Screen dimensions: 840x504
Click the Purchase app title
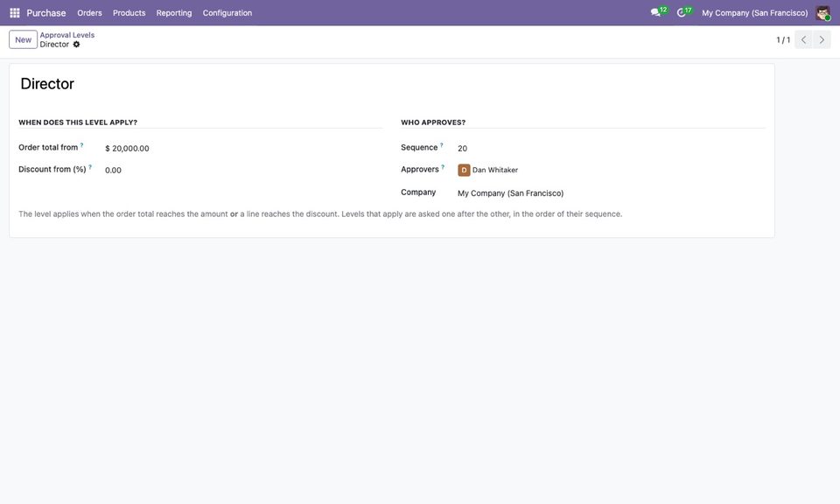pos(46,13)
